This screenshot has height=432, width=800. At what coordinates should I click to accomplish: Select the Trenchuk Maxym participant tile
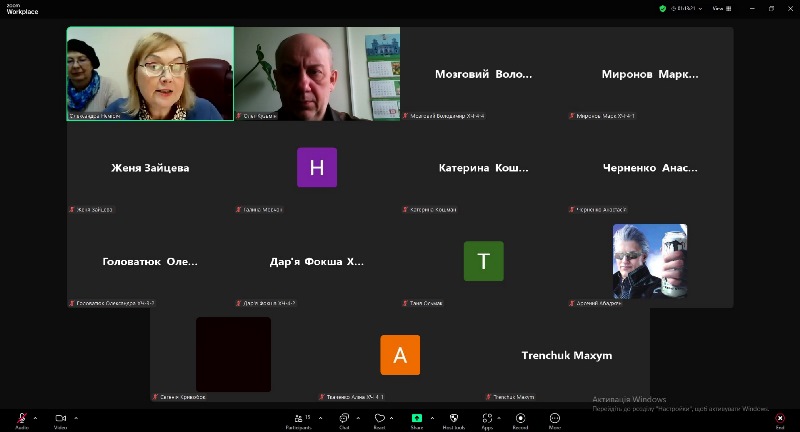pos(566,355)
